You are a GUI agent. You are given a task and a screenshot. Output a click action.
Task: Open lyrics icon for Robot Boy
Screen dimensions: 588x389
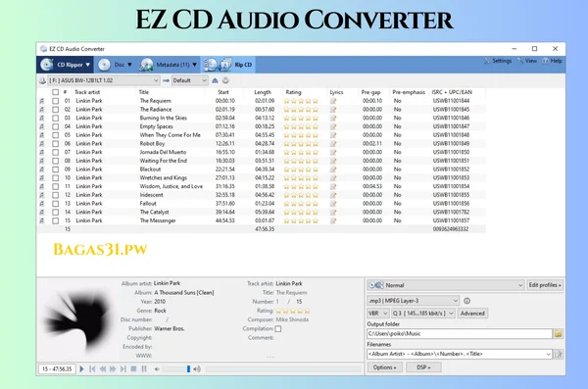pos(333,144)
